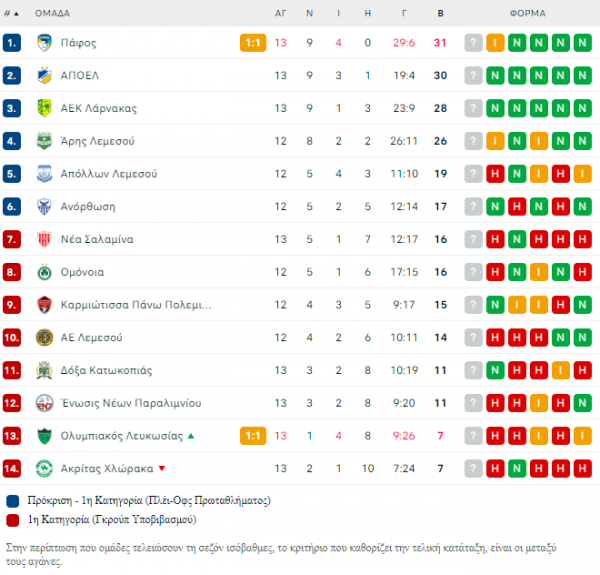
Task: Click the Πάφος team crest icon
Action: [x=44, y=42]
